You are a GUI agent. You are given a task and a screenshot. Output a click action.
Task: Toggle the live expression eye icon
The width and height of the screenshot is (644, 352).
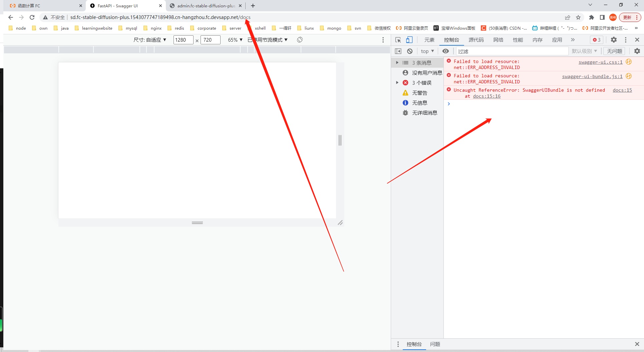tap(445, 51)
